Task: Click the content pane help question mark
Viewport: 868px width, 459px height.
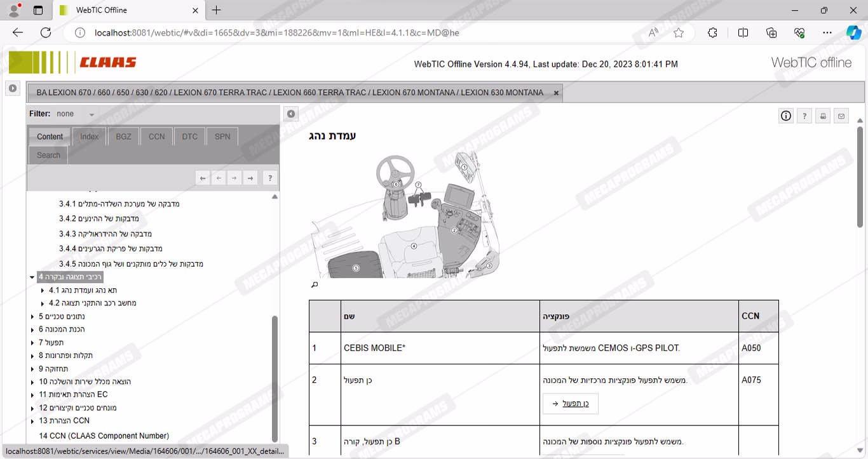Action: click(804, 116)
